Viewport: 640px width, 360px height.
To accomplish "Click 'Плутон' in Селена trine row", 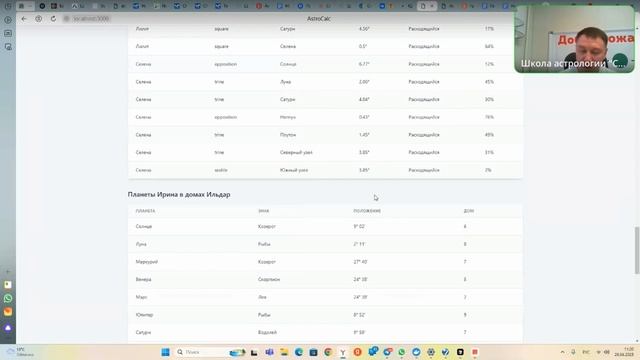I will point(288,135).
